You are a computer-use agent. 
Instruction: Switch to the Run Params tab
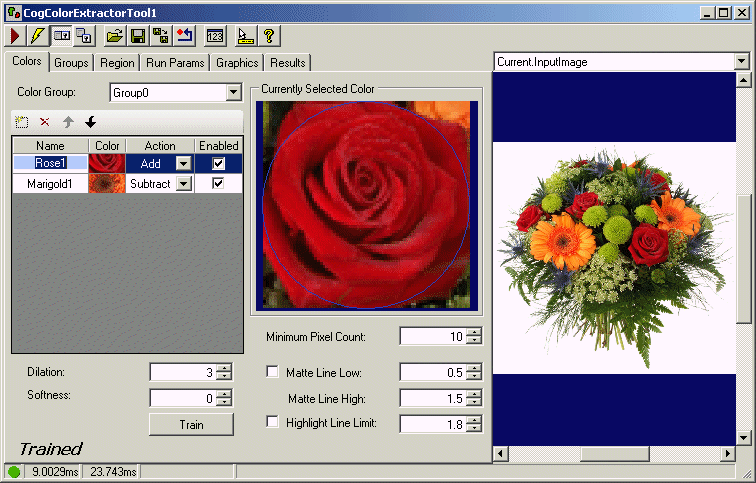(x=175, y=62)
